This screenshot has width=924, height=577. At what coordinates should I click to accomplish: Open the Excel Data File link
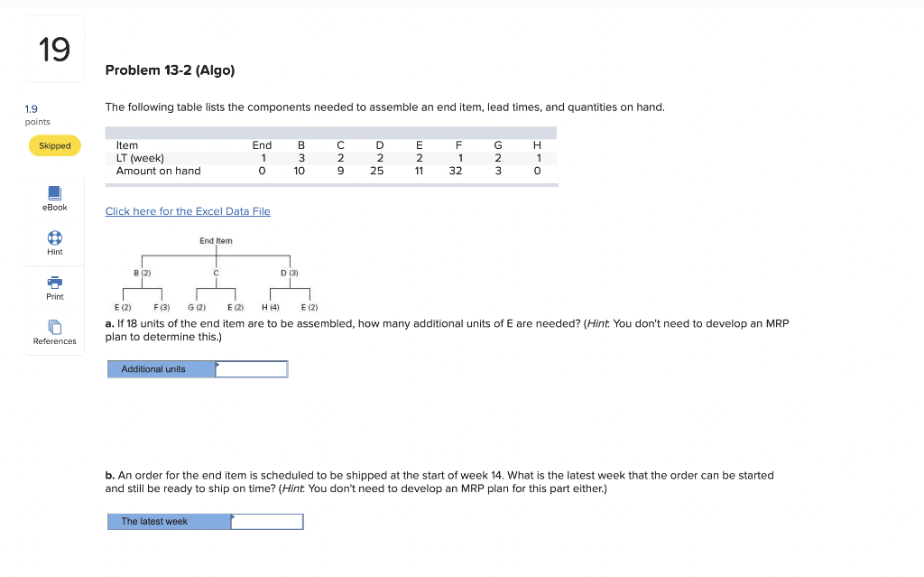[x=188, y=210]
